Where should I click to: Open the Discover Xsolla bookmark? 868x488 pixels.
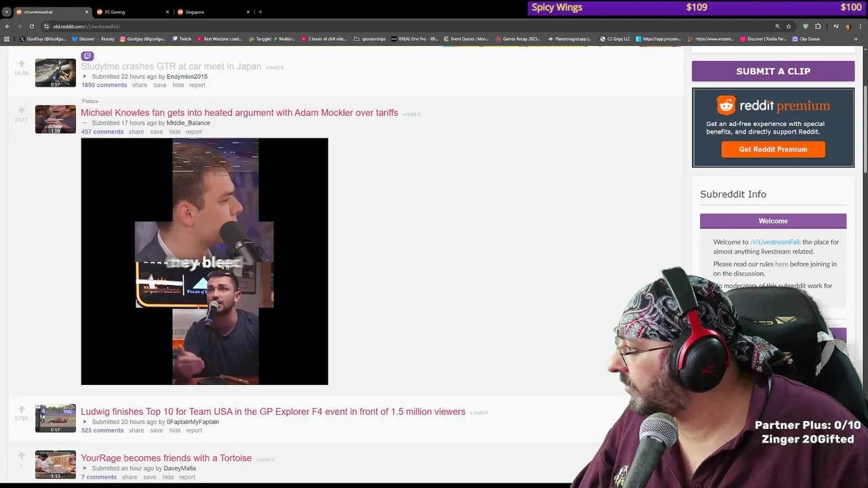[x=764, y=39]
